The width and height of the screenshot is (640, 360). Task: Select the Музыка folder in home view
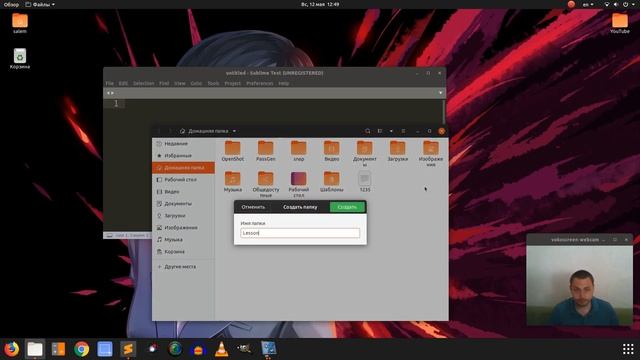pyautogui.click(x=233, y=181)
